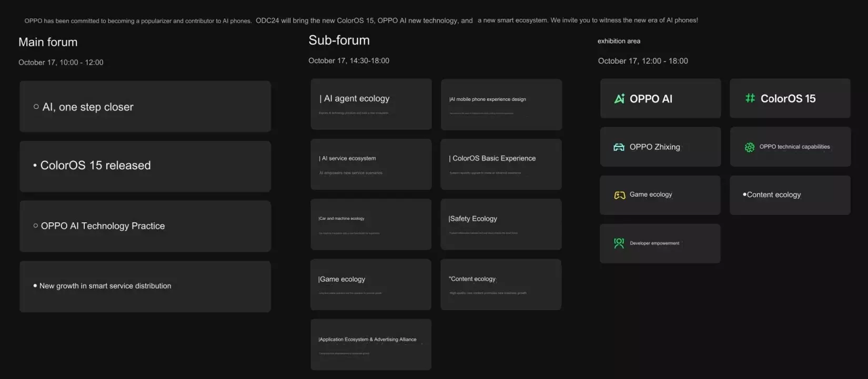Click the Developer empowerment person icon
The width and height of the screenshot is (868, 379).
[x=619, y=243]
